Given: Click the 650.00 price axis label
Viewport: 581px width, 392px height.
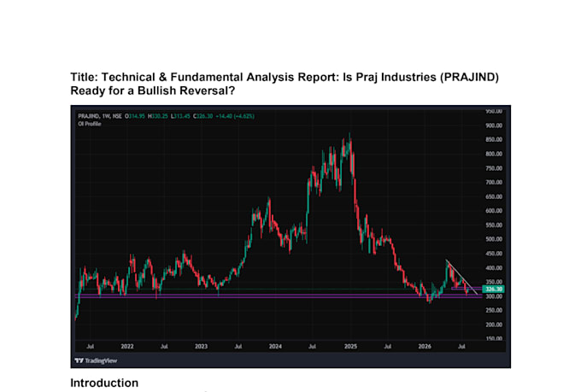Looking at the screenshot, I should [x=494, y=196].
